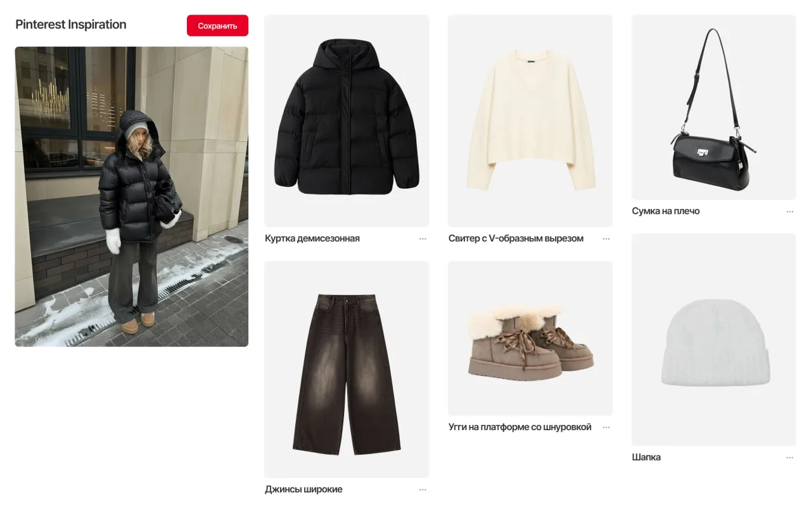This screenshot has height=532, width=811.
Task: Open options for Куртка демисезонная
Action: [423, 239]
